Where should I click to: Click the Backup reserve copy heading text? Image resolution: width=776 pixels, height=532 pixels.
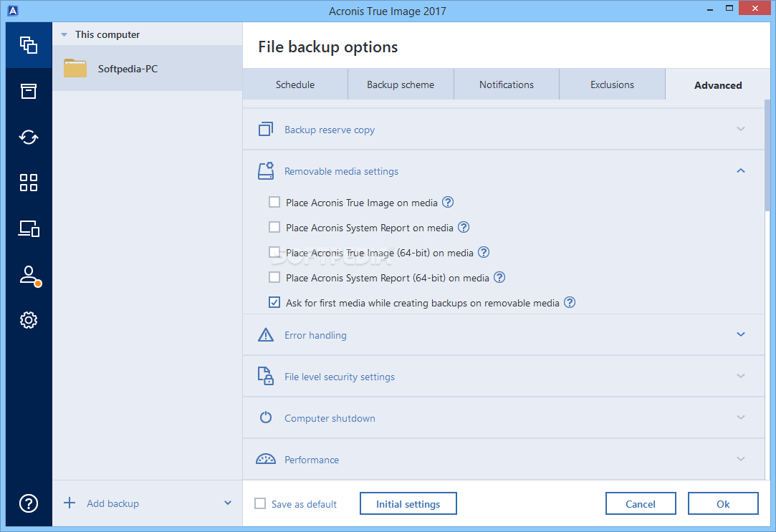point(330,130)
